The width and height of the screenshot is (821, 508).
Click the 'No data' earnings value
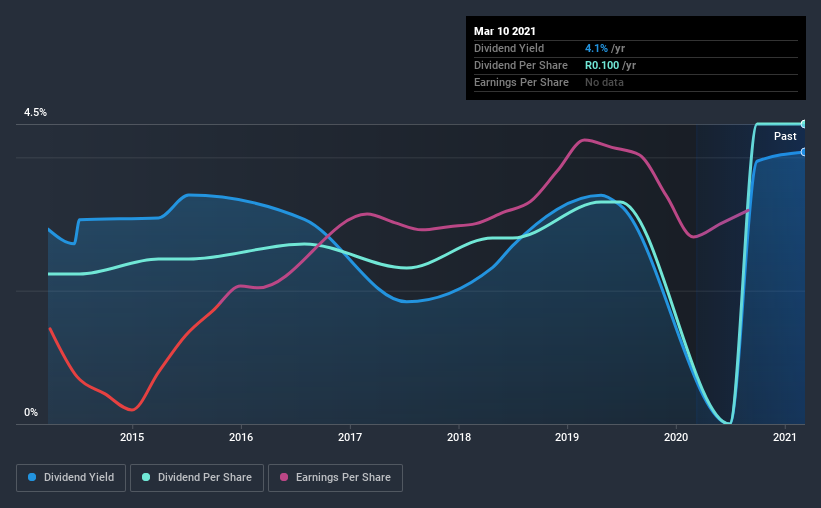point(604,82)
